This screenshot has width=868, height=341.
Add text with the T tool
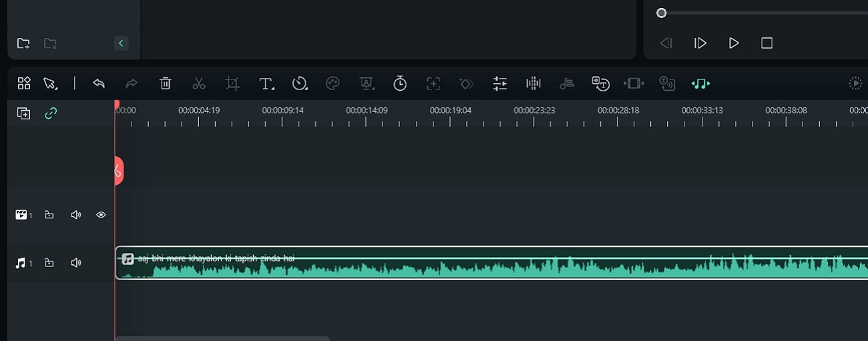click(266, 83)
